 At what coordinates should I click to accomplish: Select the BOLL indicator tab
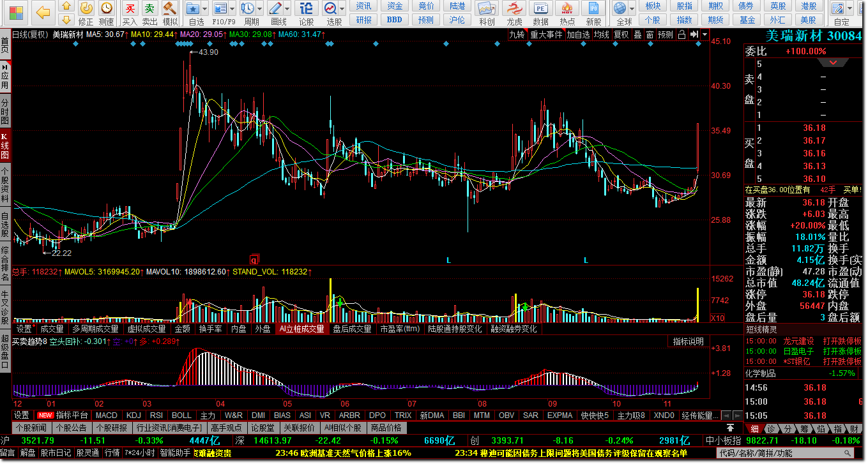[181, 415]
